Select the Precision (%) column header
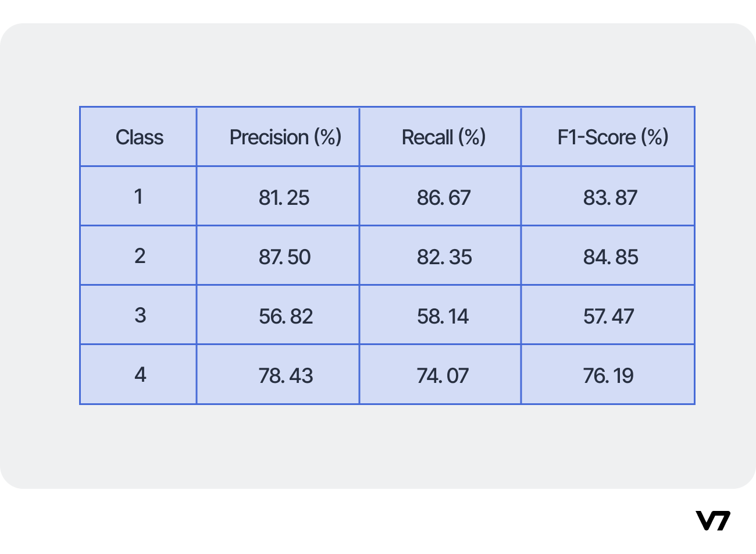 286,137
